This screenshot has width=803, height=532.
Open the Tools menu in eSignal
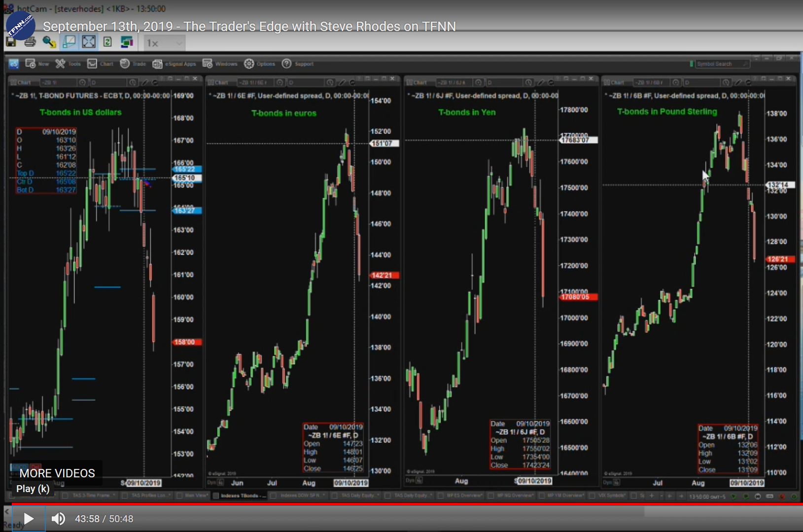tap(68, 64)
